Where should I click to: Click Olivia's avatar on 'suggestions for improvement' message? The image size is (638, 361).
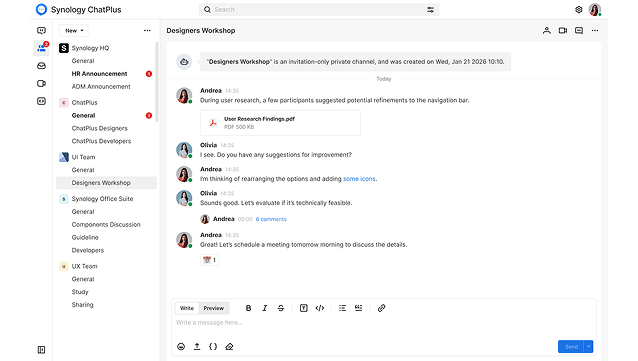coord(184,150)
